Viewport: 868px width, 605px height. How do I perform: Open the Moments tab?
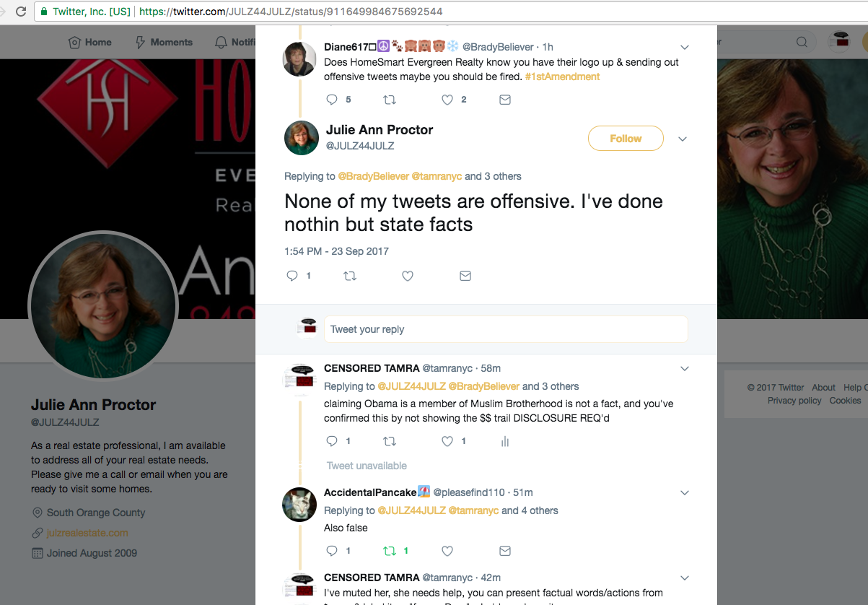tap(164, 42)
